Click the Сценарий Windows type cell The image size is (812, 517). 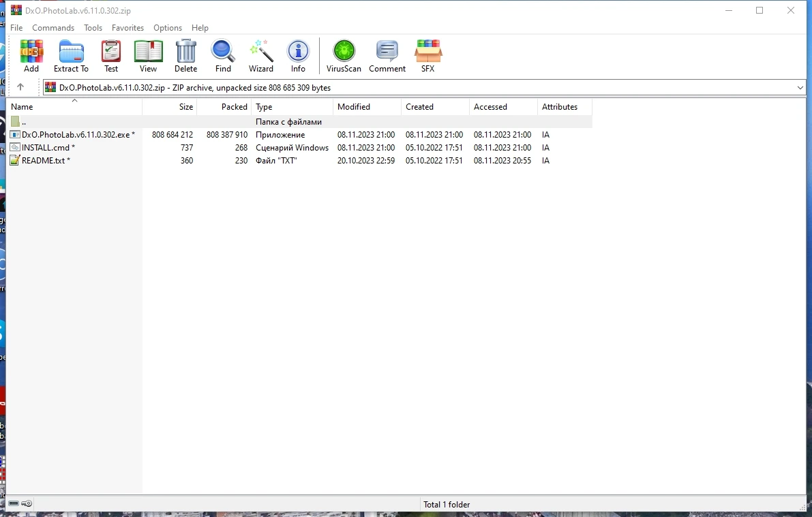292,148
